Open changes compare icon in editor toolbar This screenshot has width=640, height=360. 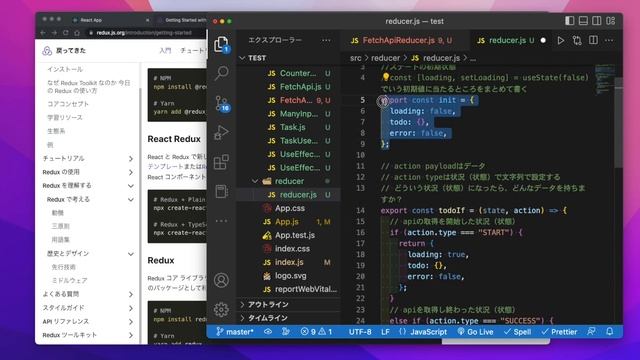click(577, 40)
